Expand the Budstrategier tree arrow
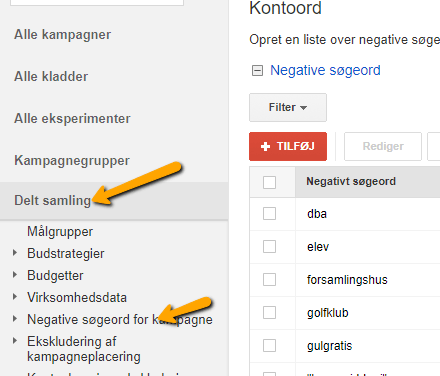The height and width of the screenshot is (376, 440). pyautogui.click(x=15, y=253)
